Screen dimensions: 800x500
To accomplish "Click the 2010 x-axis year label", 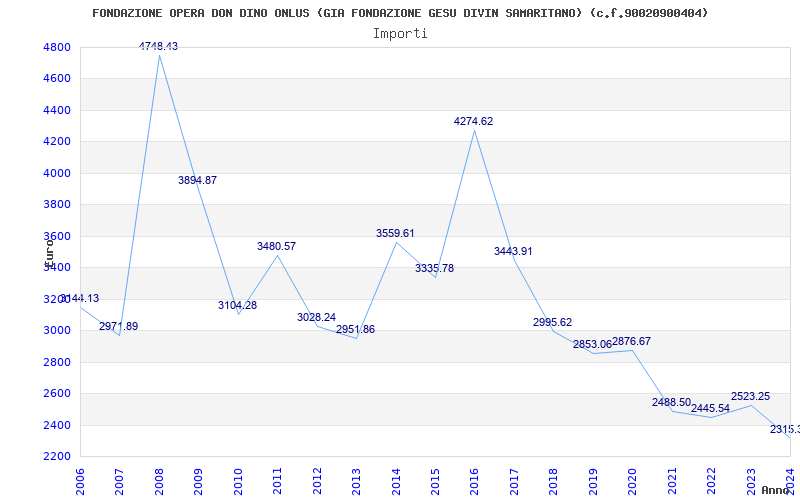I will (x=238, y=482).
